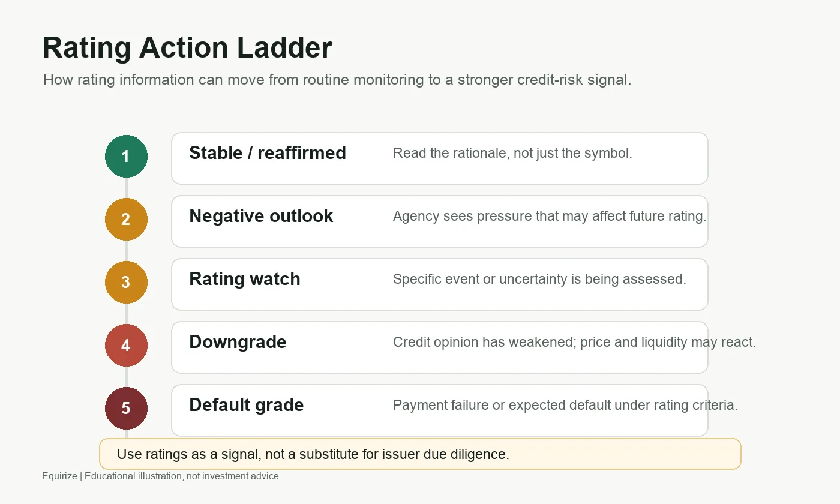
Task: Click the Rating watch heading
Action: click(245, 279)
